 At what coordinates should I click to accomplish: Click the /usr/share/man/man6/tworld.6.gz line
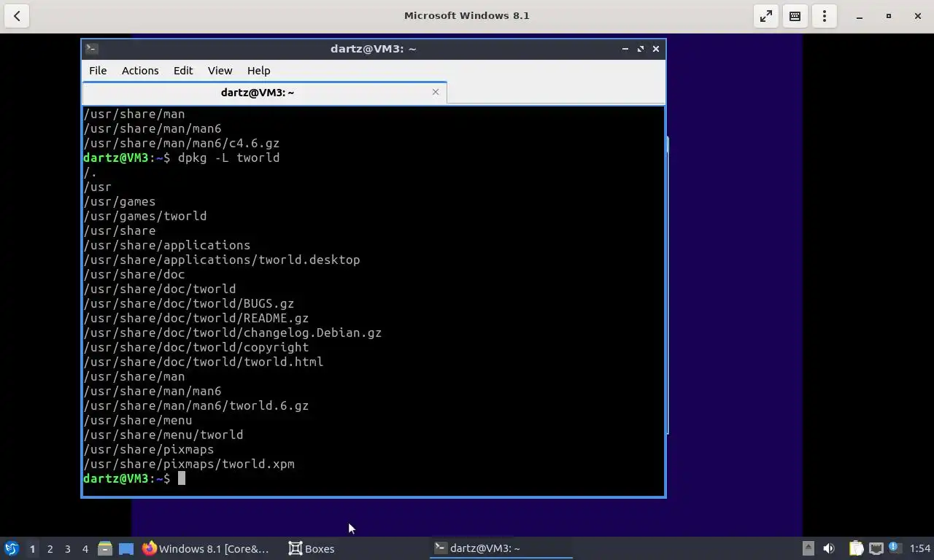[196, 405]
